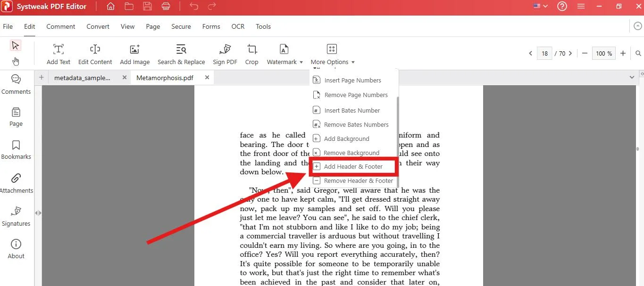Show the Bookmarks panel
Viewport: 644px width, 286px height.
click(16, 149)
